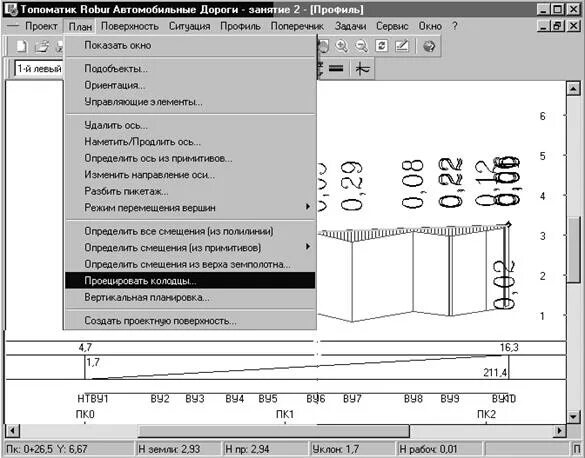Minimize the inner document window
Viewport: 585px width, 458px height.
click(x=545, y=26)
